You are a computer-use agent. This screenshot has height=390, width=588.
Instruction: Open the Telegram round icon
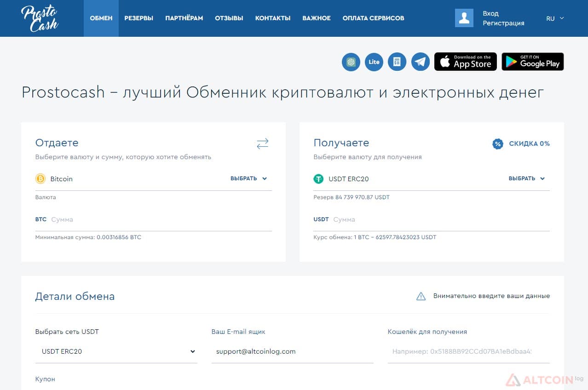421,62
